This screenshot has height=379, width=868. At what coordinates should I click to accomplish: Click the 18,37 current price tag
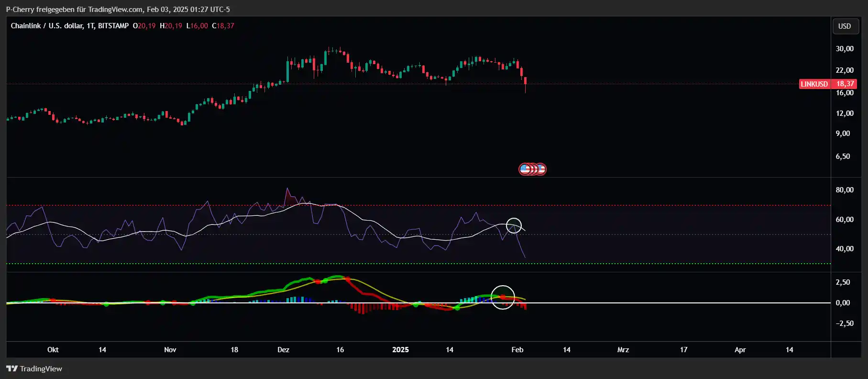tap(845, 84)
